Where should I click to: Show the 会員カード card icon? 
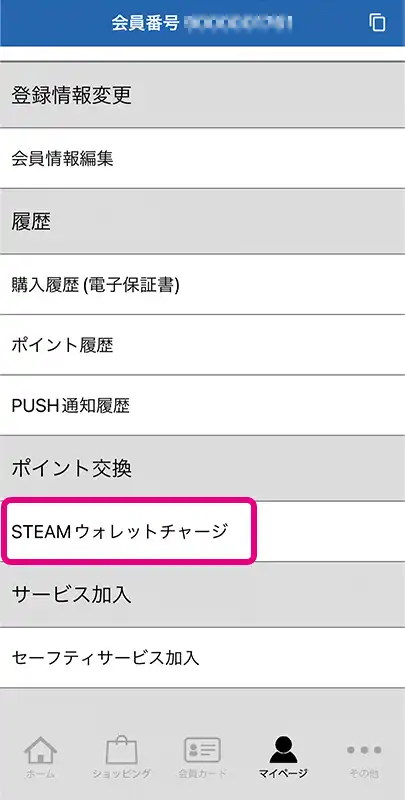pyautogui.click(x=202, y=750)
